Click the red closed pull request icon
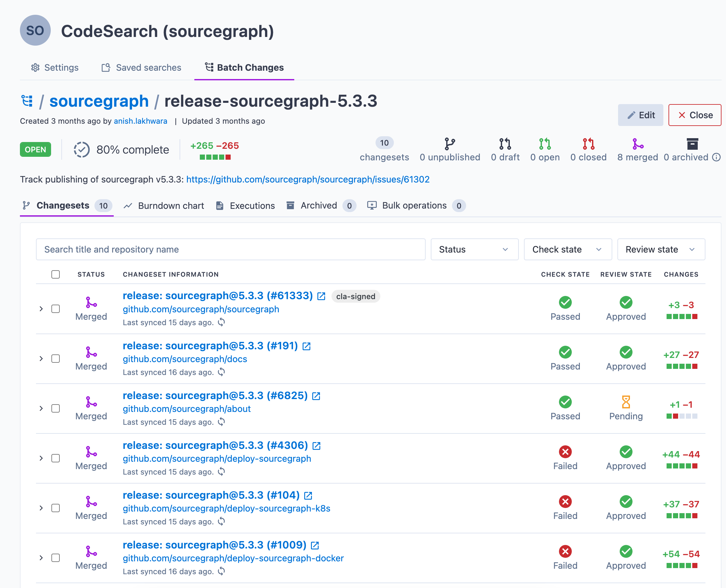Image resolution: width=726 pixels, height=588 pixels. (x=588, y=144)
